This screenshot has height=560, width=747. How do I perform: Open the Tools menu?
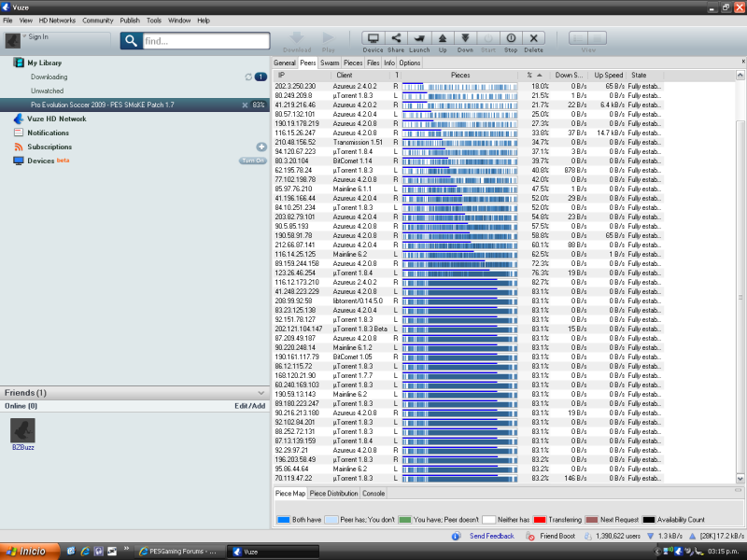(x=154, y=21)
